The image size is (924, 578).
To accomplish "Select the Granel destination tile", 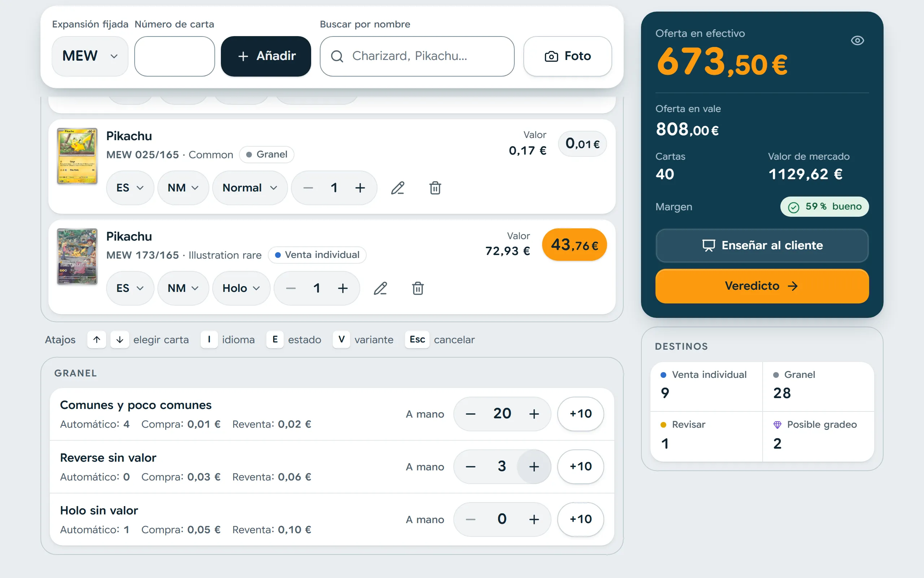I will tap(818, 387).
